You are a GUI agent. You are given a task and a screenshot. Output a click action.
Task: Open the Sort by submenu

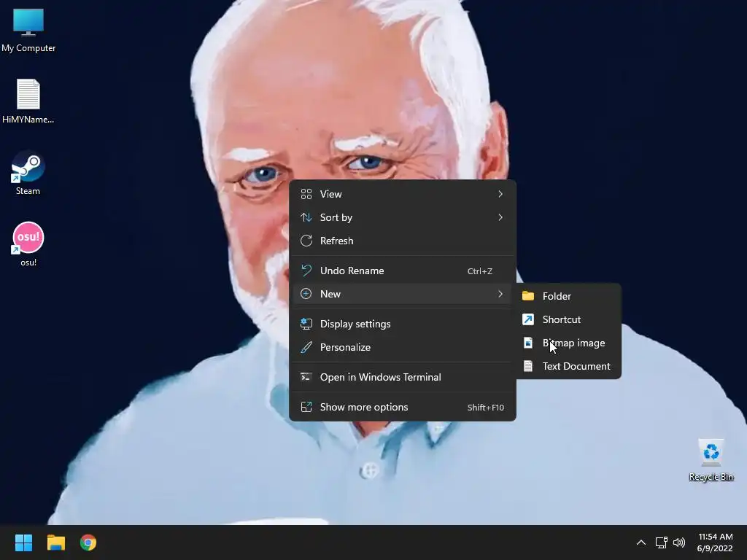[x=403, y=217]
